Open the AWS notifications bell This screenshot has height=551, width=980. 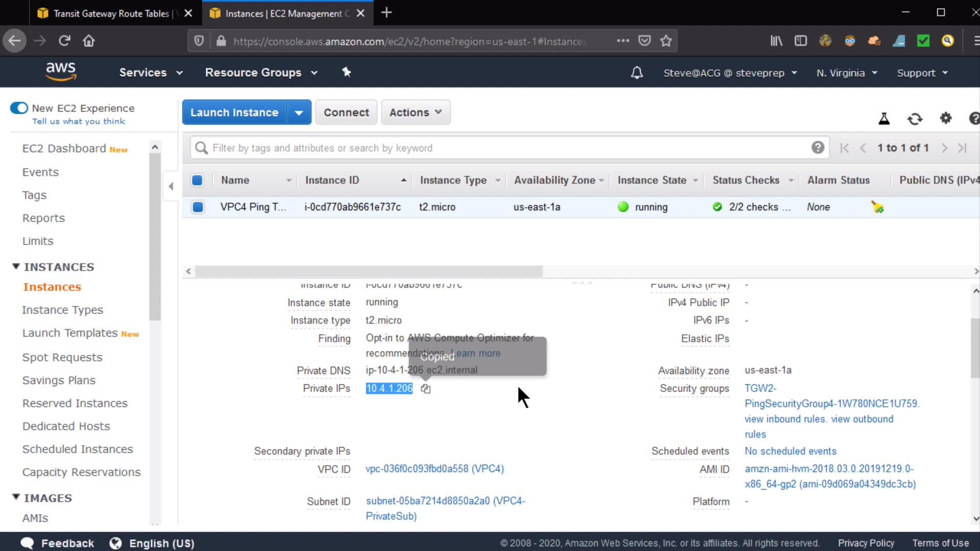(636, 72)
